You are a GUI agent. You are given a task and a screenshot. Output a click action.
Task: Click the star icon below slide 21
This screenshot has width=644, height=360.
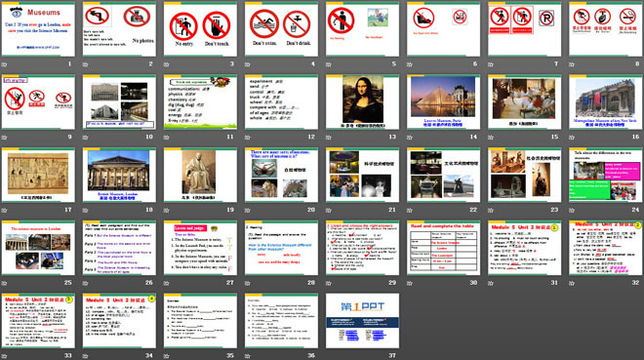click(x=329, y=210)
